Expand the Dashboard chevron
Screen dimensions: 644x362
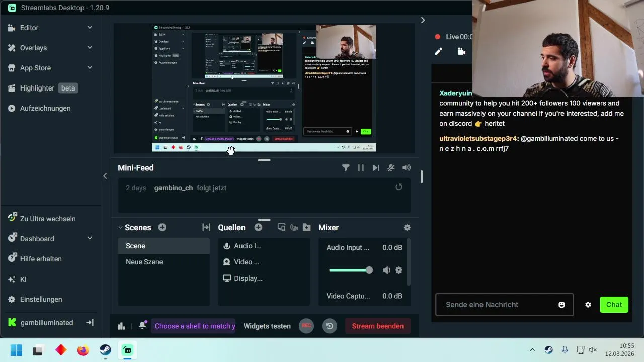tap(90, 239)
